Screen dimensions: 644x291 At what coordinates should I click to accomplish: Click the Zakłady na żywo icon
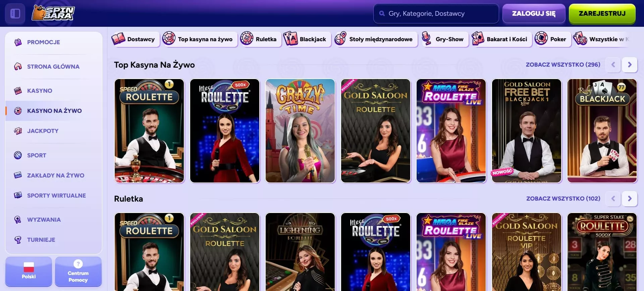pyautogui.click(x=18, y=175)
